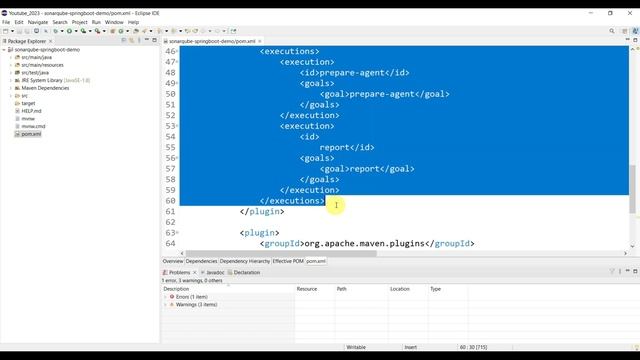
Task: Open the Edit menu
Action: click(19, 22)
